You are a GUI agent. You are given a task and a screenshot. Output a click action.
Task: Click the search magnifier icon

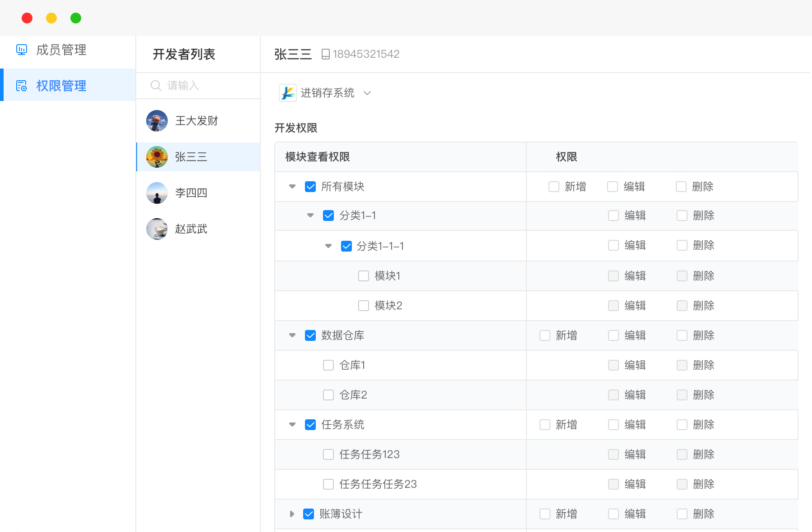(156, 86)
